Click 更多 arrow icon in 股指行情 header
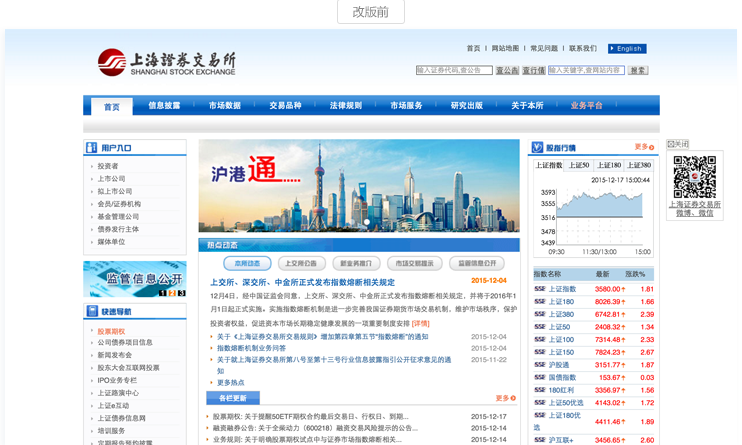The width and height of the screenshot is (742, 445). (x=652, y=148)
